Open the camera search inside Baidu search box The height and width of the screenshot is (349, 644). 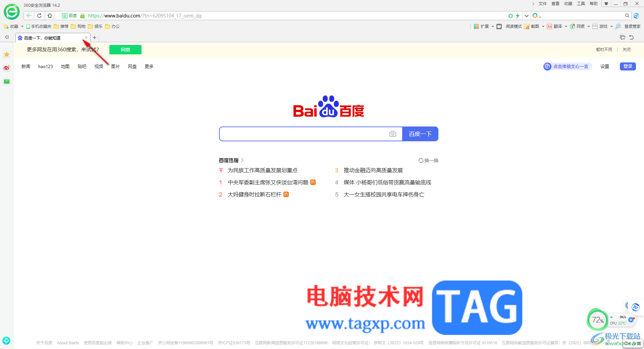[x=393, y=134]
